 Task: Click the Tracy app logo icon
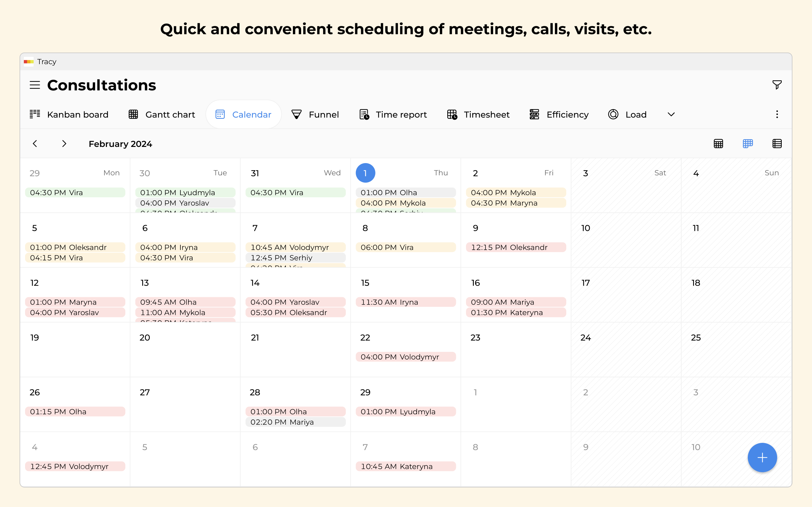pyautogui.click(x=28, y=62)
